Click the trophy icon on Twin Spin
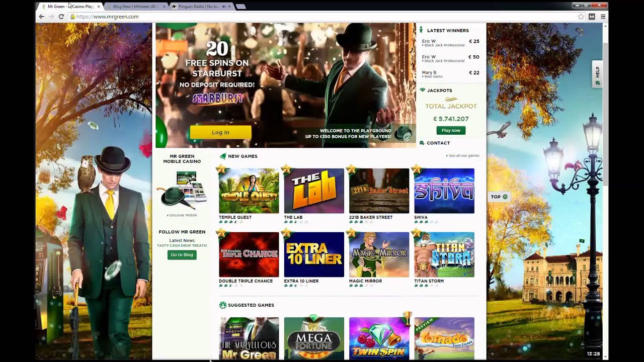Screen dimensions: 644x362 (407, 319)
